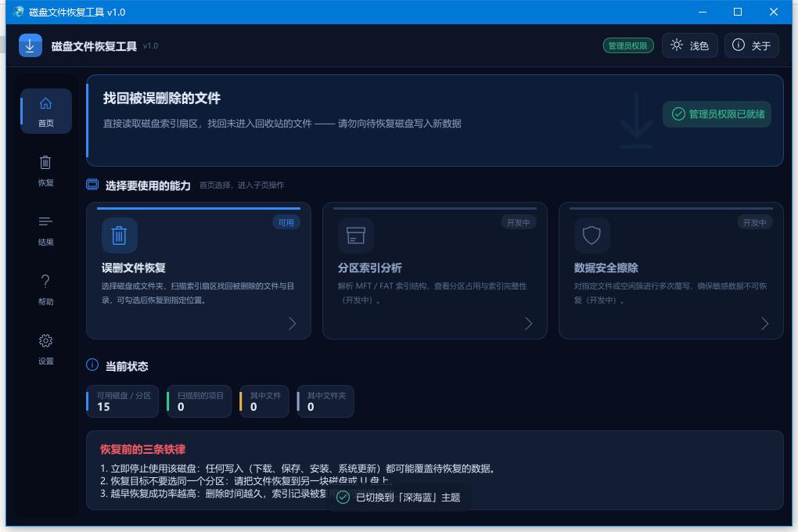Click the 其中文件夹 0 status chip
798x532 pixels.
point(325,401)
